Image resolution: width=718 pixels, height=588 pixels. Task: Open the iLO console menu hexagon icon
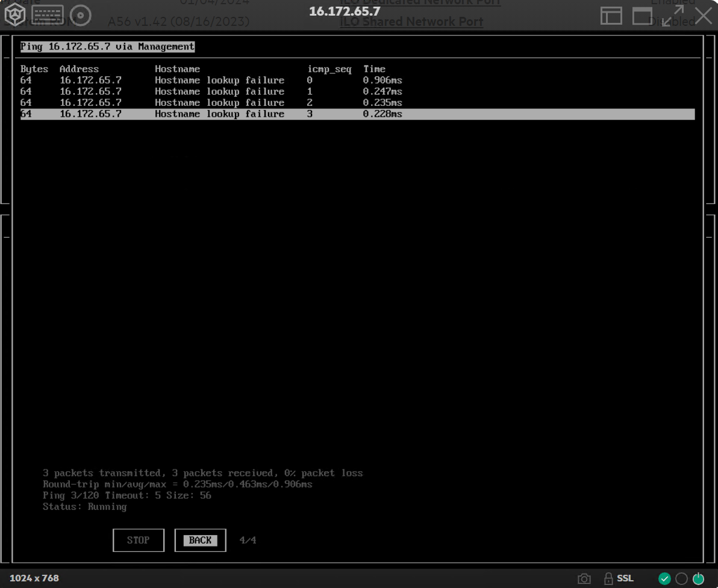click(15, 14)
